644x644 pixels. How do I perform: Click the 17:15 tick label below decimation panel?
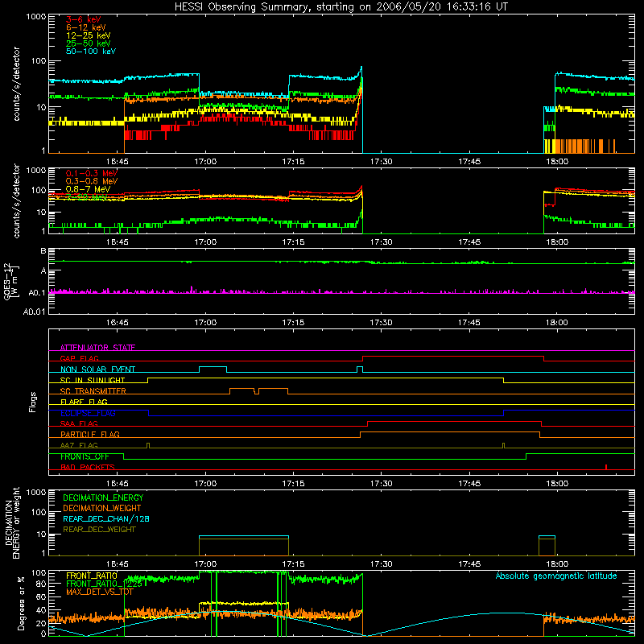point(293,564)
